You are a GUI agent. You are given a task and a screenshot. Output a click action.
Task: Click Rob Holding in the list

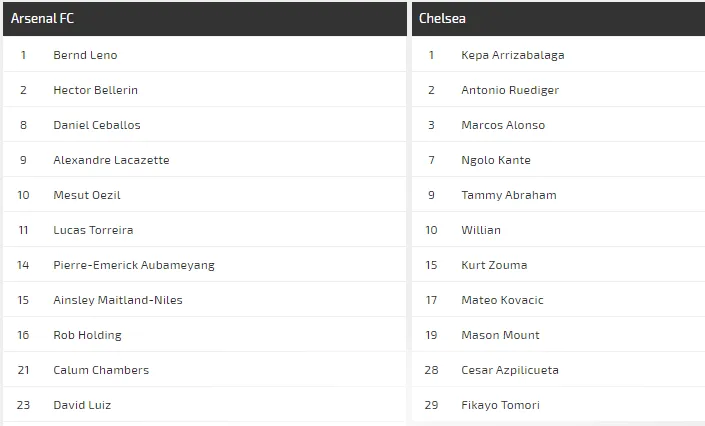(87, 335)
